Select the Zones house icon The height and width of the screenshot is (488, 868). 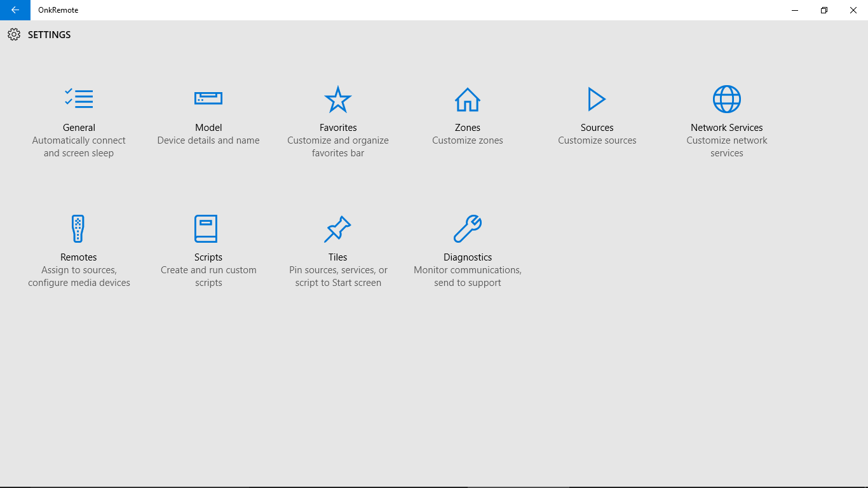coord(468,99)
